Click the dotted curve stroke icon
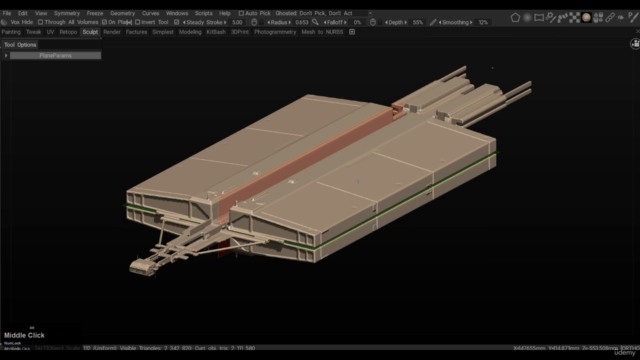 (563, 18)
